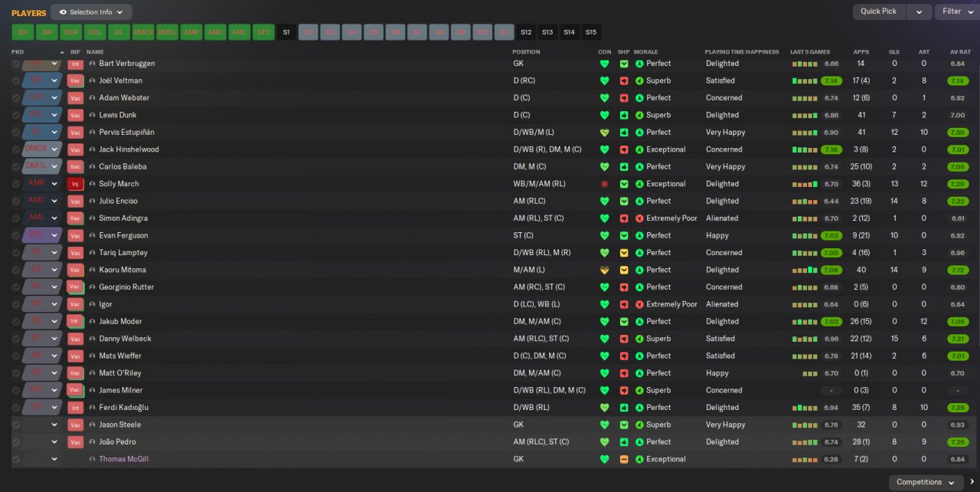Click the eye icon in Selection Info
This screenshot has width=980, height=492.
coord(63,12)
